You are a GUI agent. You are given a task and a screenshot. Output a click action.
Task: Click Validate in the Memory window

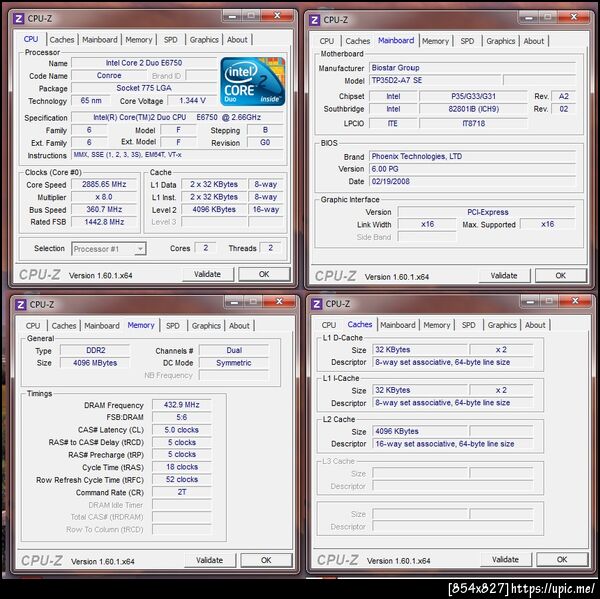point(209,560)
